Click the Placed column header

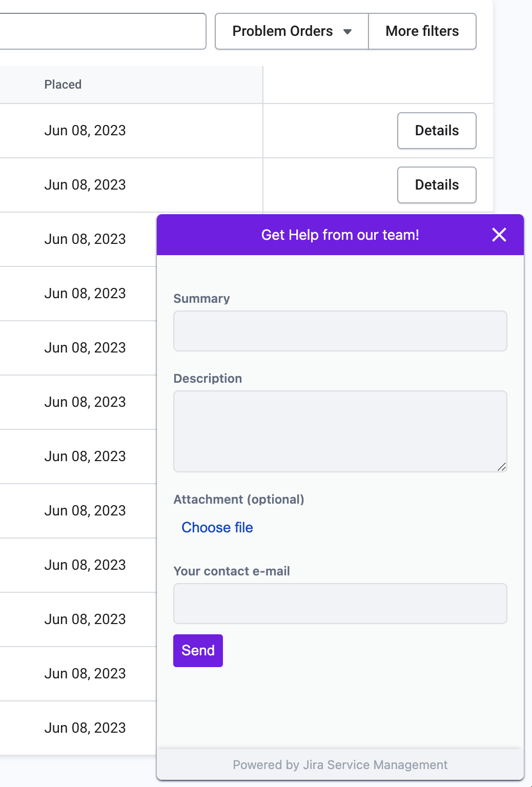click(x=63, y=85)
